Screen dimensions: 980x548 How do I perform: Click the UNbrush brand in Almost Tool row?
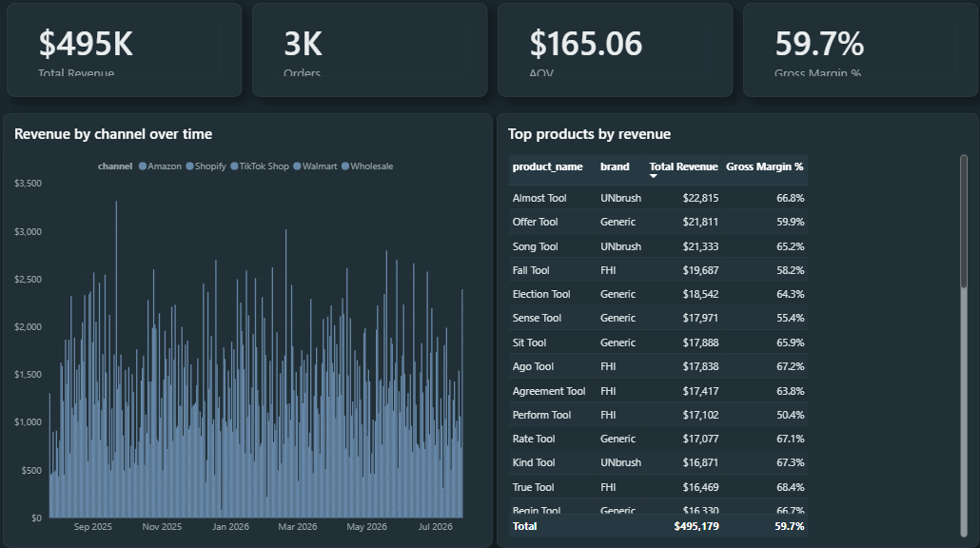pos(620,198)
